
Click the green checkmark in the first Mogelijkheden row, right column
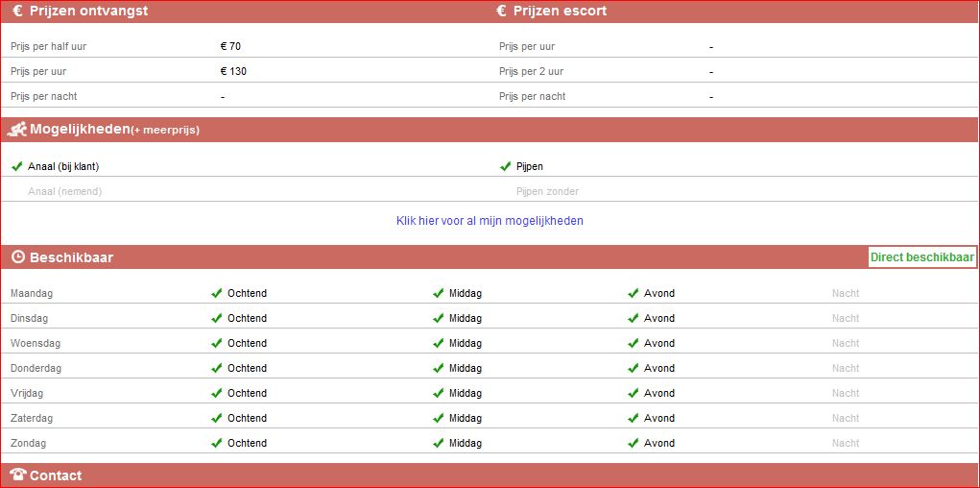click(506, 166)
